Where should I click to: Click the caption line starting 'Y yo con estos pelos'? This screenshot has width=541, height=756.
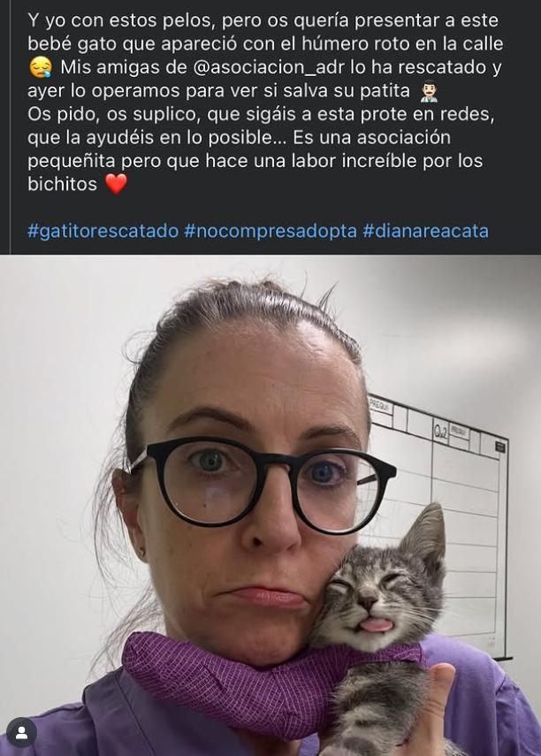point(263,20)
